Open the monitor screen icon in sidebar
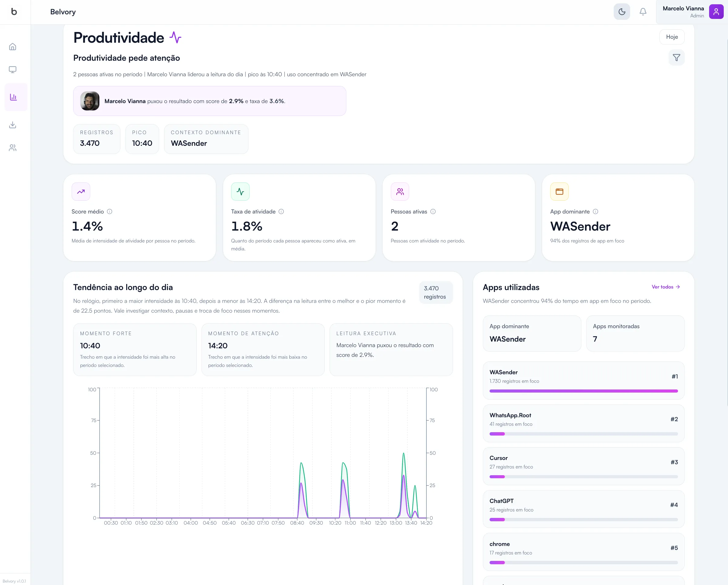The height and width of the screenshot is (585, 728). pyautogui.click(x=12, y=70)
